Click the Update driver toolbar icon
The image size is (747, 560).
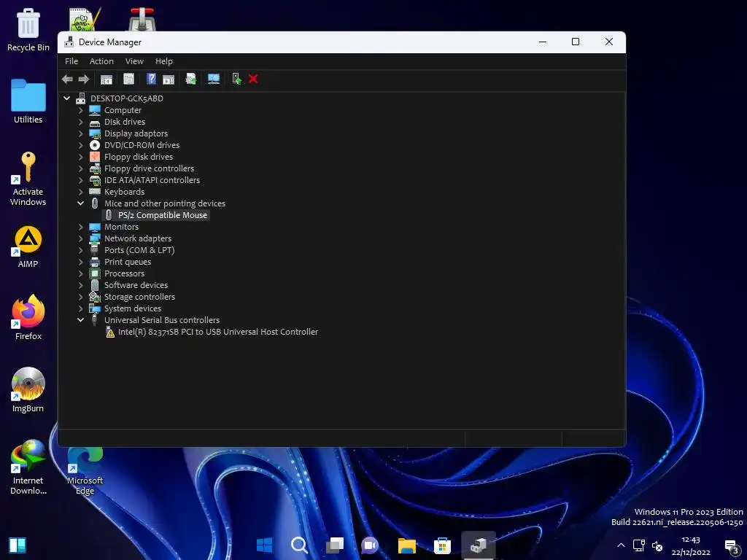tap(190, 79)
